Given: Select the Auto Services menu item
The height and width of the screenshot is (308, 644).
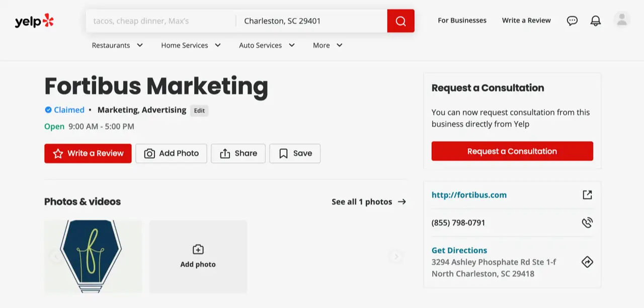Looking at the screenshot, I should (267, 45).
